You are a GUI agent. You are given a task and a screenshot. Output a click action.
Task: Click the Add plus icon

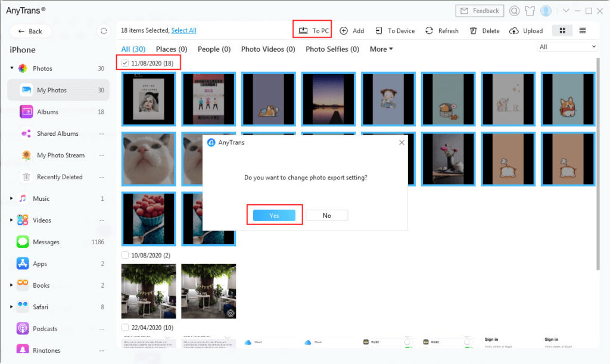pos(344,31)
